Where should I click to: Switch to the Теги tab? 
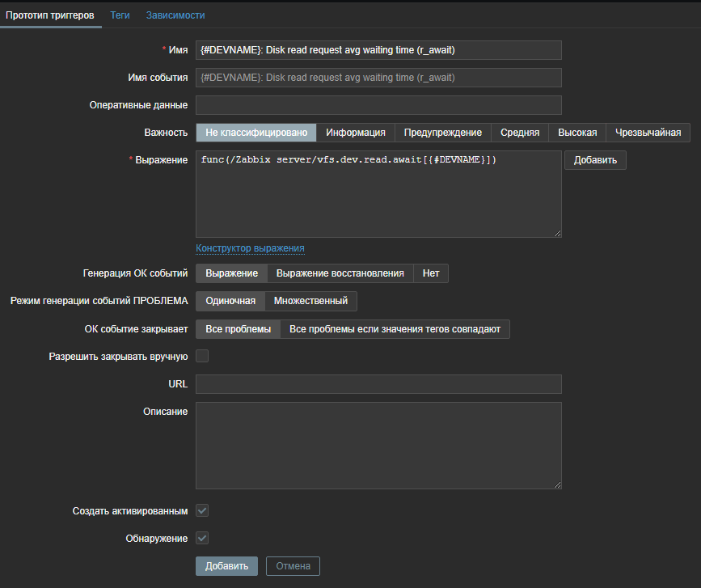120,15
